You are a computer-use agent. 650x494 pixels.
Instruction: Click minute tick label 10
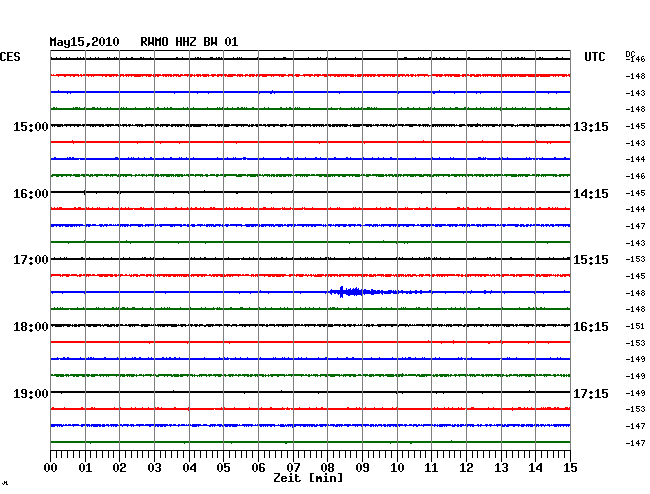[x=397, y=468]
